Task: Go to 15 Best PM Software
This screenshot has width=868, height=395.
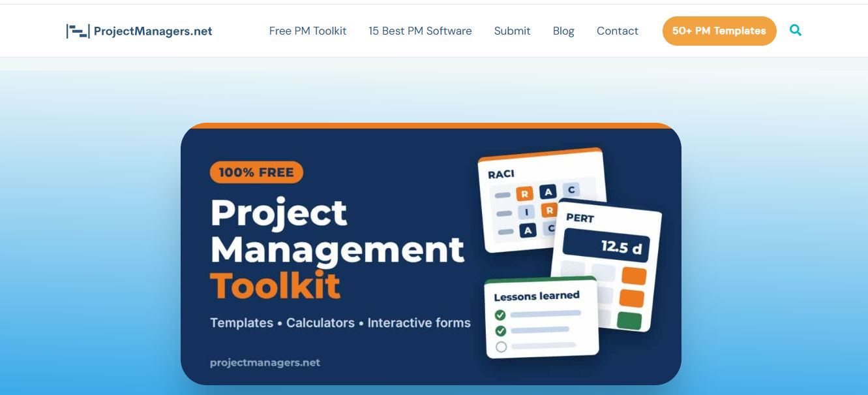Action: click(x=420, y=31)
